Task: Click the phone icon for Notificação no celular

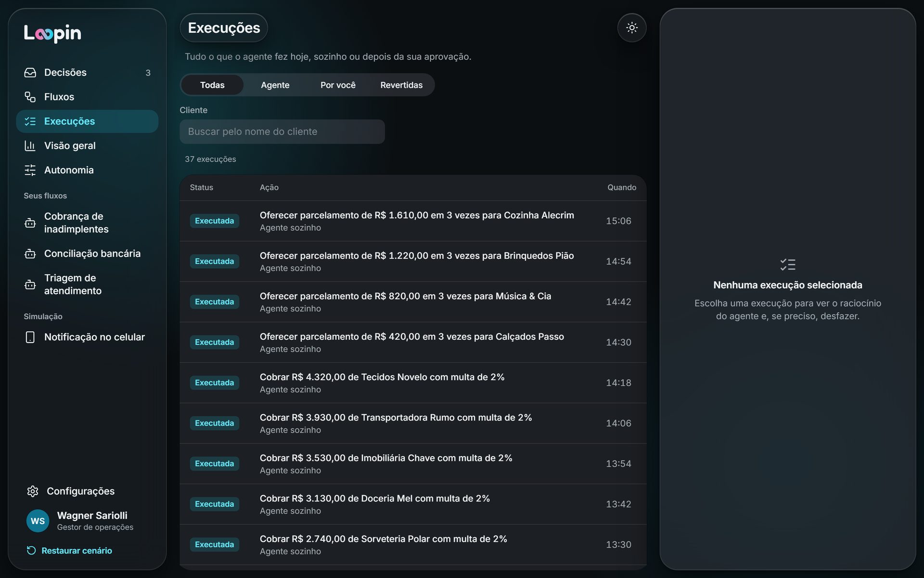Action: pyautogui.click(x=30, y=337)
